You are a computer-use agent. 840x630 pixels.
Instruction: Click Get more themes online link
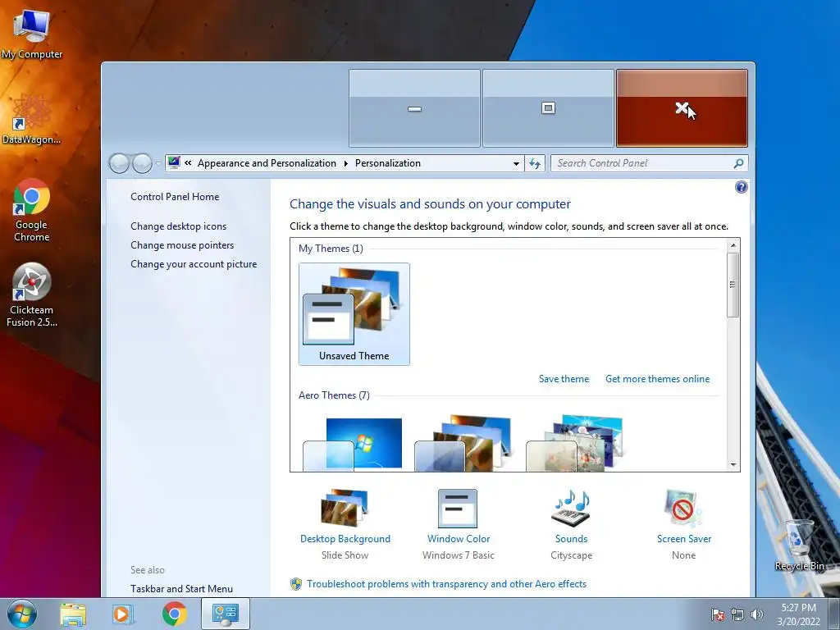click(657, 379)
